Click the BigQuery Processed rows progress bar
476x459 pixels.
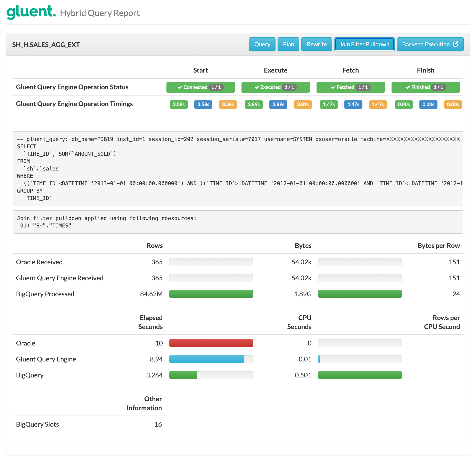coord(211,294)
